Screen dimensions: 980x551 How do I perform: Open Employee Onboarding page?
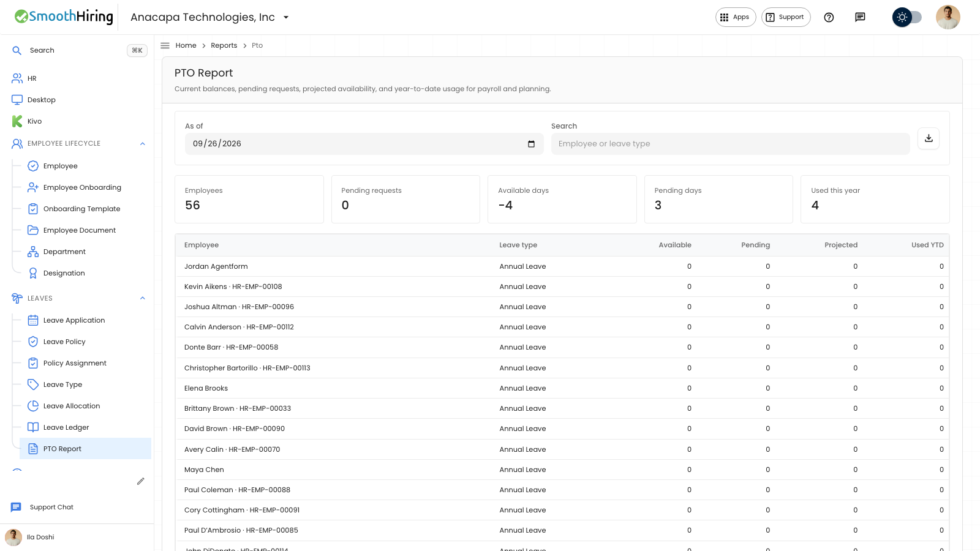[82, 187]
